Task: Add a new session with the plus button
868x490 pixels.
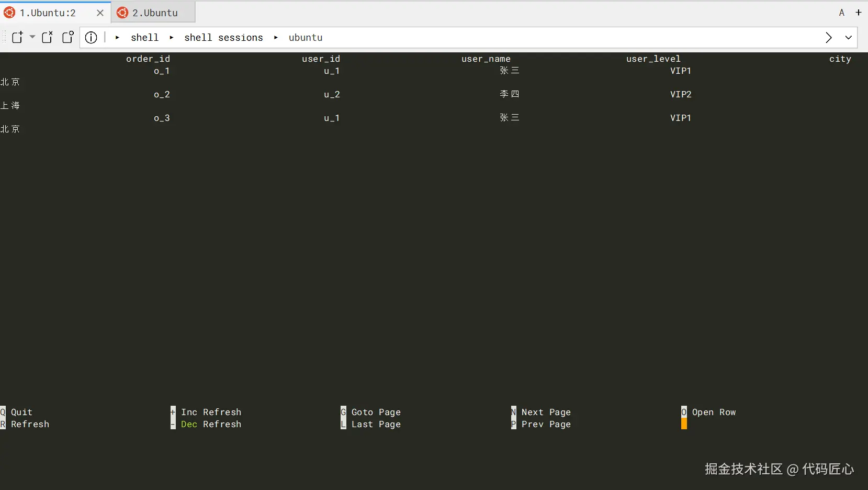Action: point(859,13)
